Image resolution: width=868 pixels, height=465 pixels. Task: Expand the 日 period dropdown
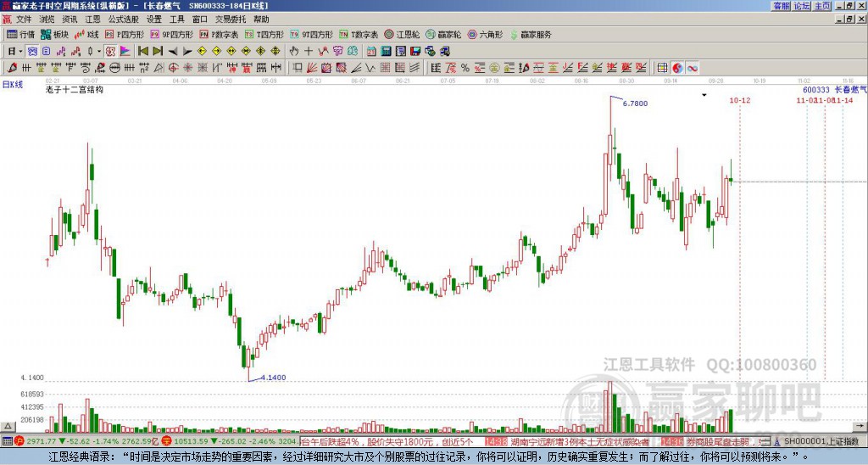click(14, 51)
